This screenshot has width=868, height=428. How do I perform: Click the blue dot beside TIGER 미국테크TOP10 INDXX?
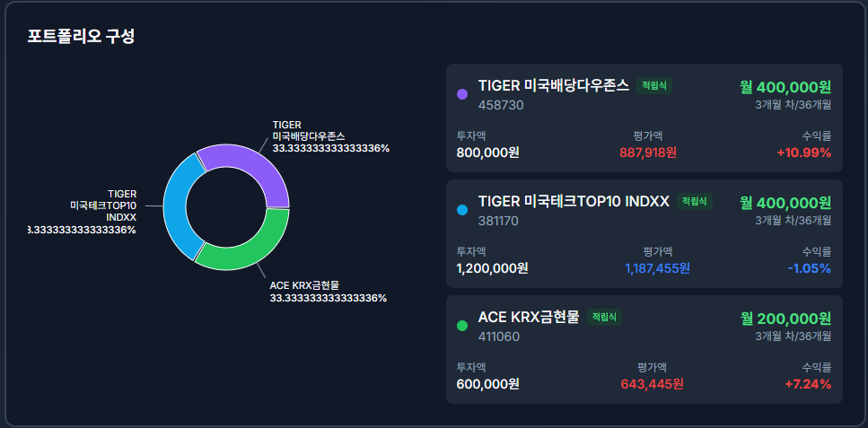click(x=462, y=210)
